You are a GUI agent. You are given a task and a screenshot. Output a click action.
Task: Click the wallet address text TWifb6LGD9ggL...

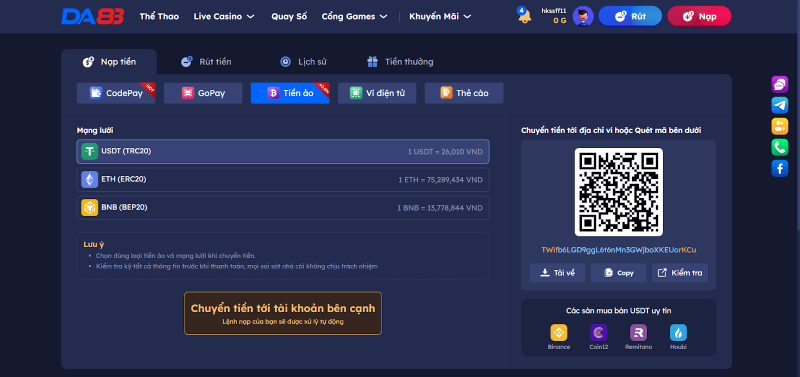(618, 250)
